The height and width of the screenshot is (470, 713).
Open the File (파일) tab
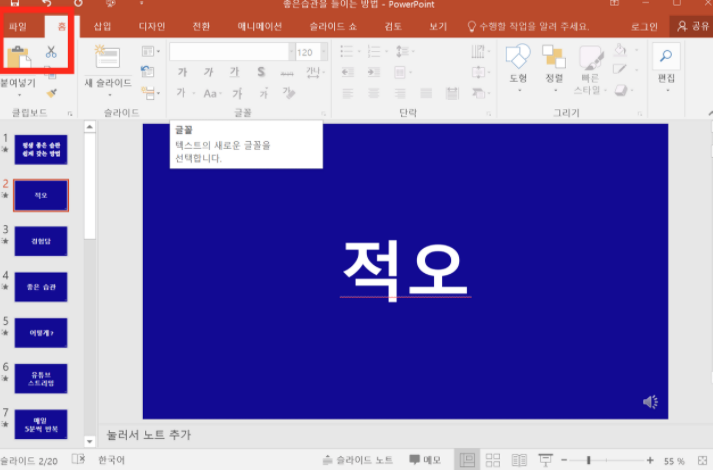click(x=18, y=26)
